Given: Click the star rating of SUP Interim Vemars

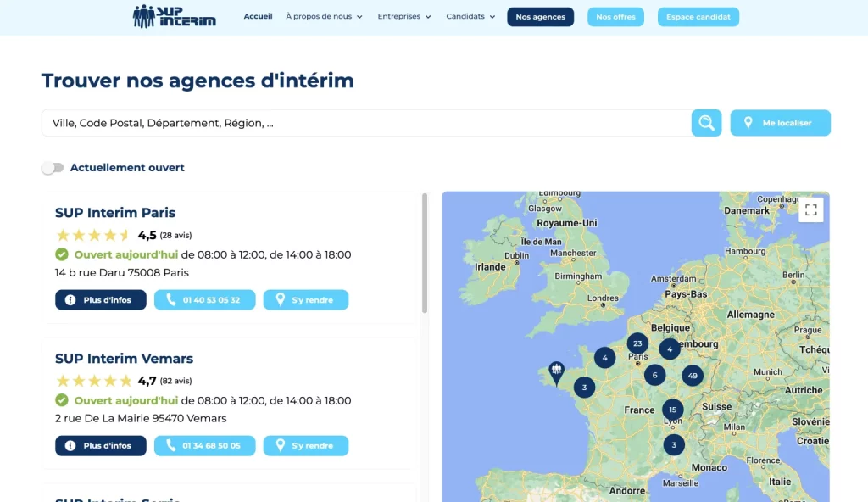Looking at the screenshot, I should pyautogui.click(x=94, y=382).
